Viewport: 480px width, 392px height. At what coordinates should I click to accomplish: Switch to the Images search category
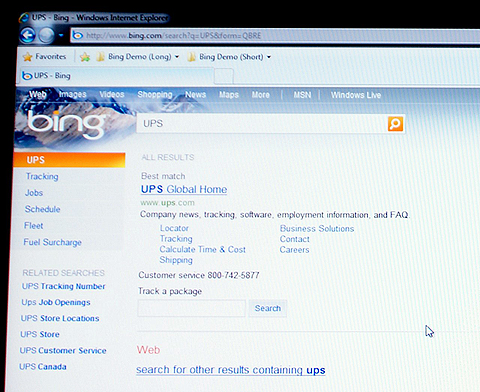click(x=73, y=95)
